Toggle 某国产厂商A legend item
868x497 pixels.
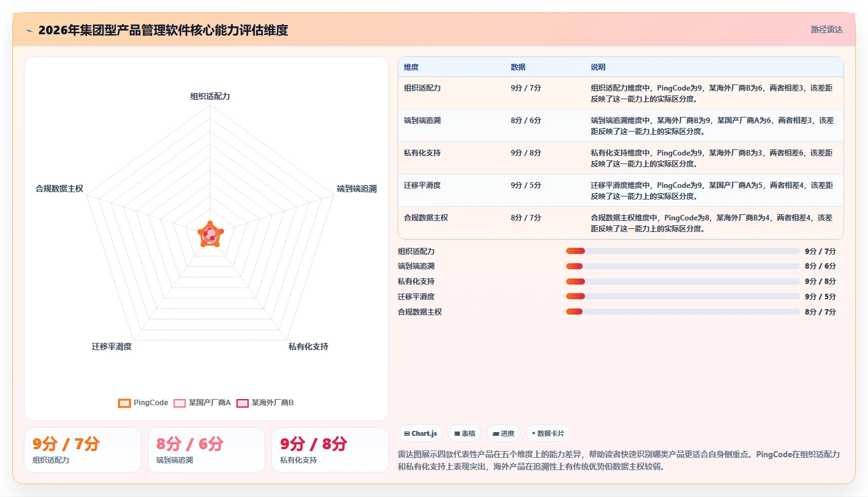point(202,403)
